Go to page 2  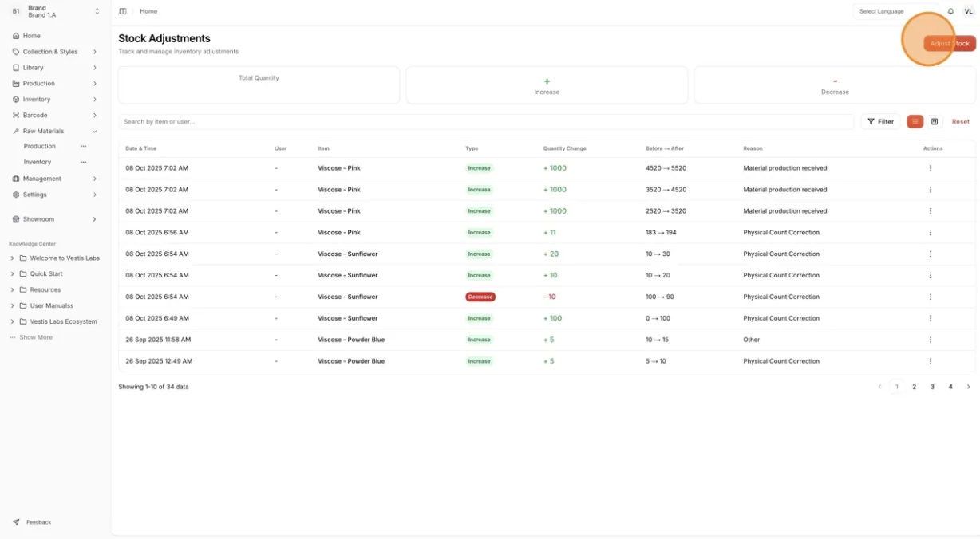(915, 387)
